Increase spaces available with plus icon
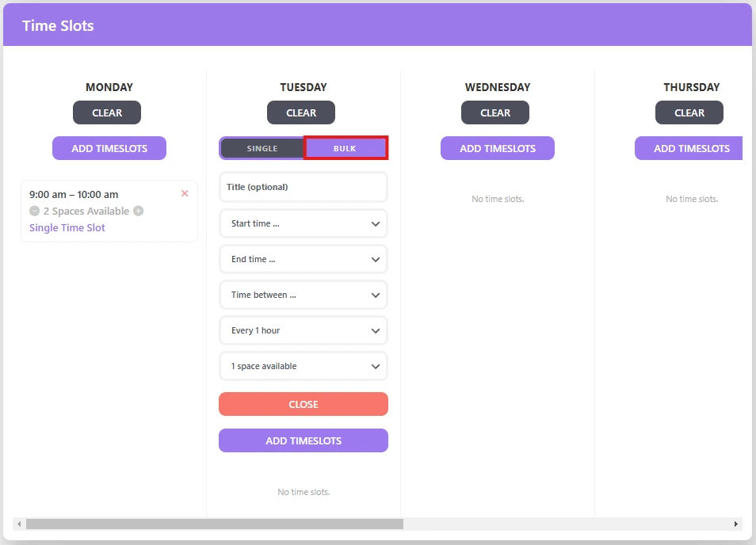This screenshot has height=545, width=756. click(x=139, y=211)
